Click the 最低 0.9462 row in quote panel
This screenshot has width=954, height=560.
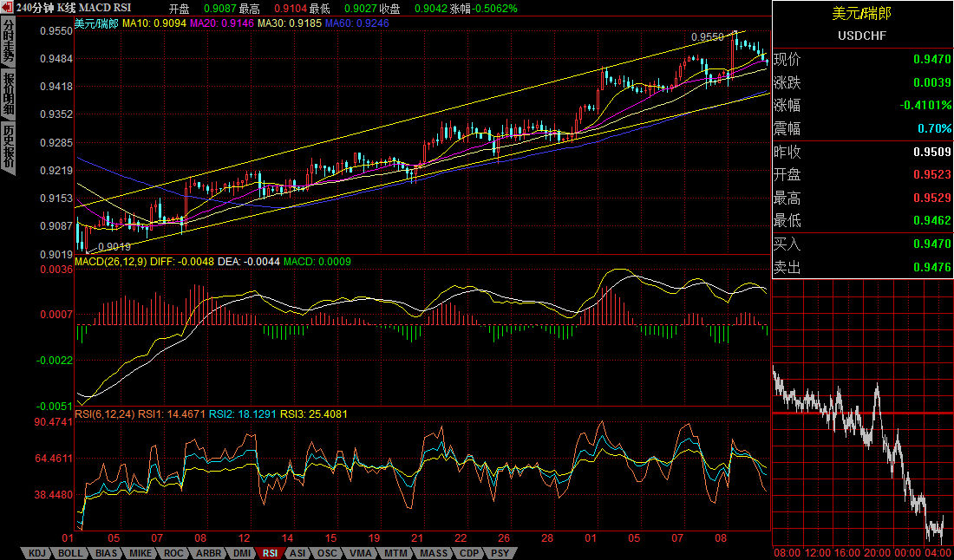[863, 220]
